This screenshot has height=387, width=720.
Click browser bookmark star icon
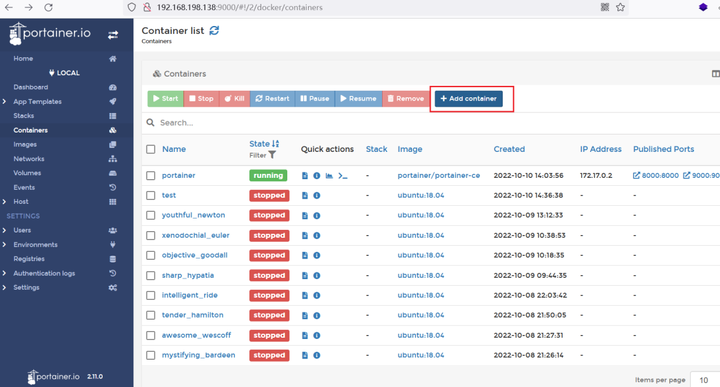click(620, 7)
